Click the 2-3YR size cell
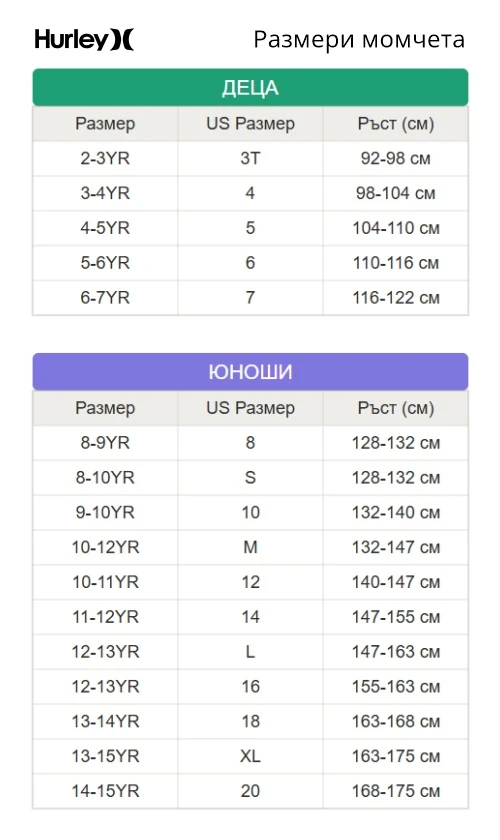The image size is (500, 840). pyautogui.click(x=105, y=159)
